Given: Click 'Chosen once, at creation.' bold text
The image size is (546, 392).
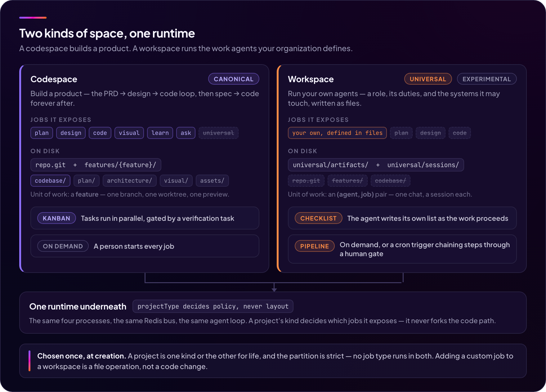Looking at the screenshot, I should tap(82, 356).
